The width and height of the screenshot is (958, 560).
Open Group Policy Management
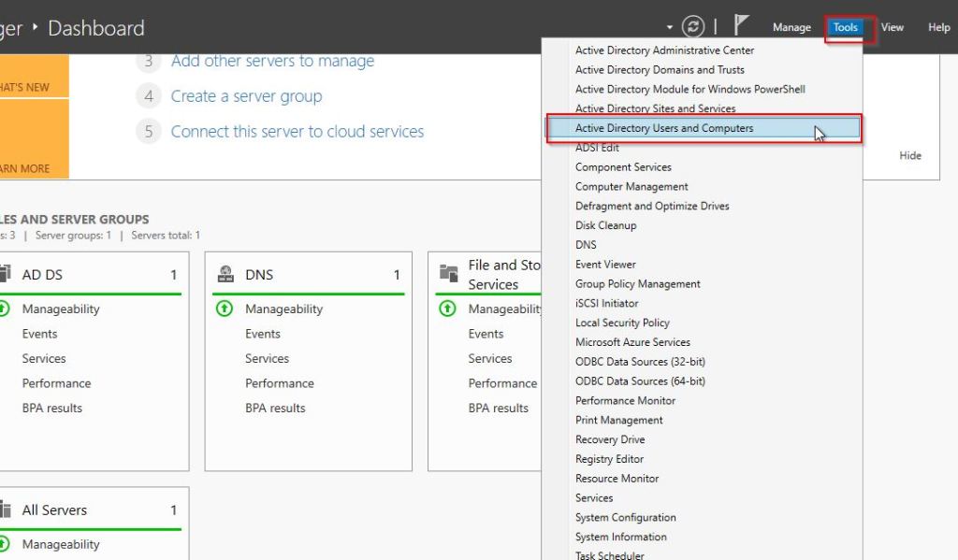point(637,284)
